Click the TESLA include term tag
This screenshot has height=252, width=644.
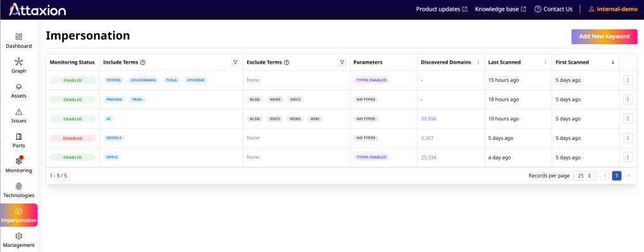[x=172, y=80]
